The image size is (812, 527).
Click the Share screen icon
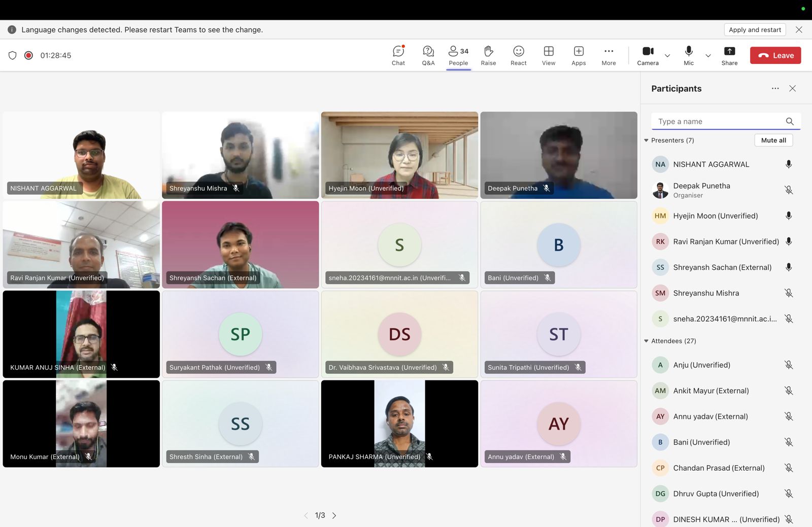click(729, 55)
